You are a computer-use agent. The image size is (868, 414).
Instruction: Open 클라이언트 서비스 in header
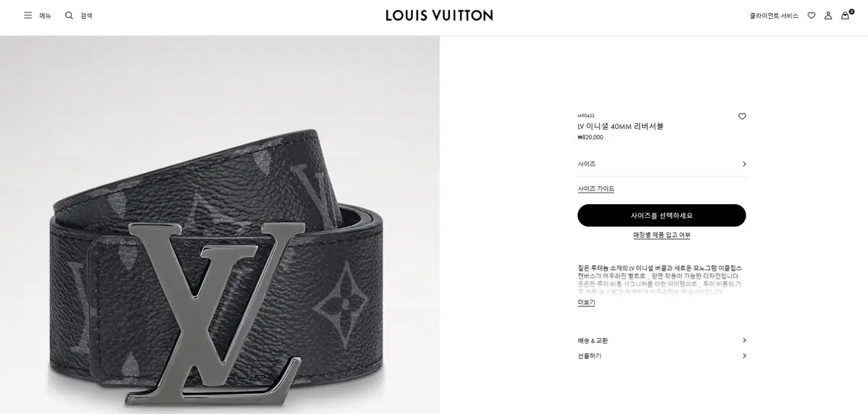[774, 16]
